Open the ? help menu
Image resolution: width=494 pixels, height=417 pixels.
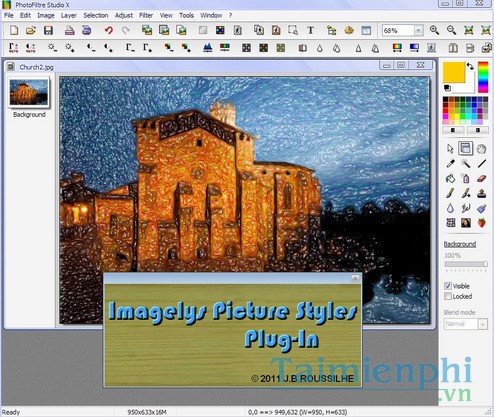[x=230, y=15]
